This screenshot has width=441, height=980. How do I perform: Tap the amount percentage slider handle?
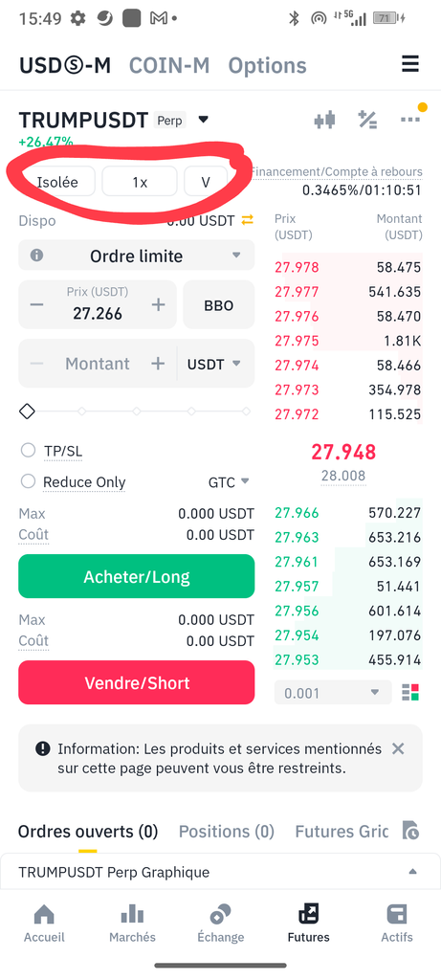tap(27, 412)
